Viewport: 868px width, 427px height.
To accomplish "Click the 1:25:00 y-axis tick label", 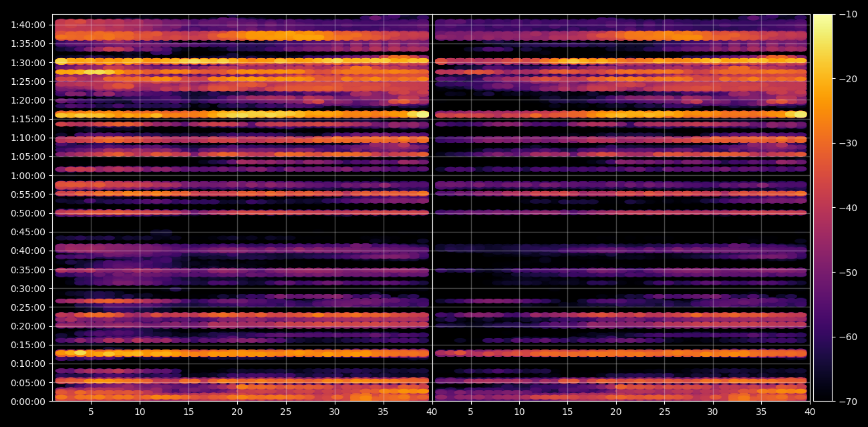I will (28, 82).
